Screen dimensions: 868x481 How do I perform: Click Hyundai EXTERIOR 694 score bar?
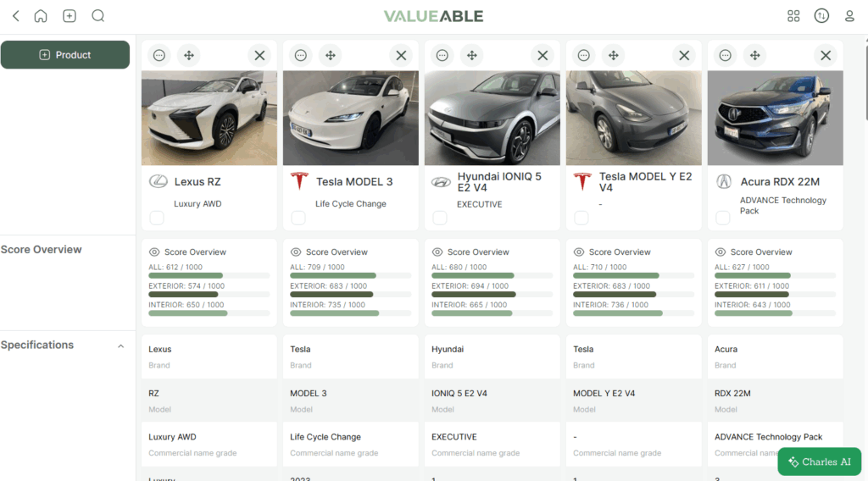(x=492, y=294)
